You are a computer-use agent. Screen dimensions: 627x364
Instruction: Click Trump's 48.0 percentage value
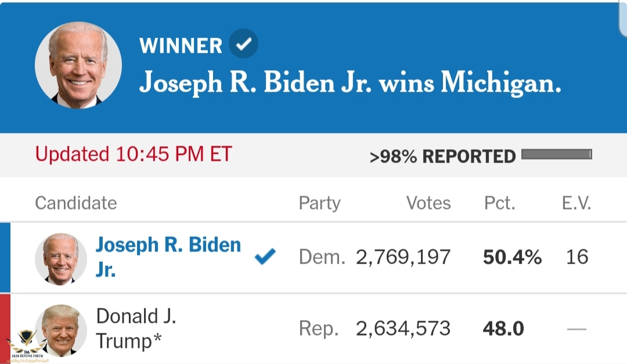coord(503,329)
